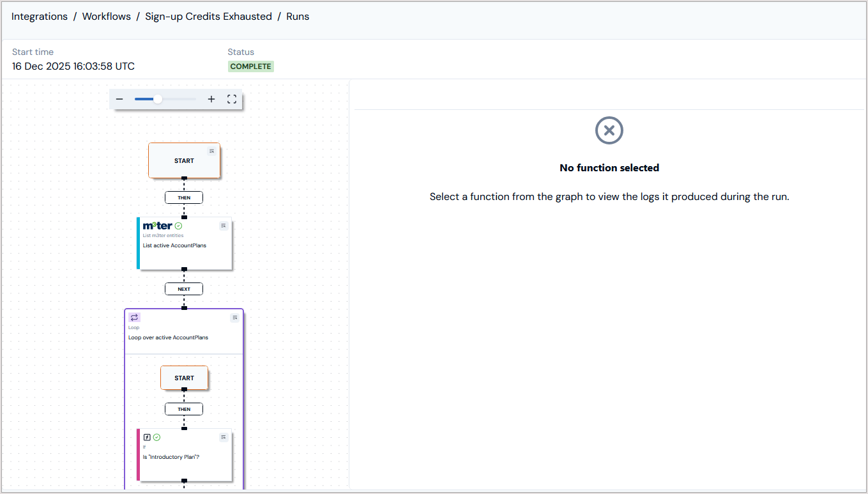The height and width of the screenshot is (494, 868).
Task: Open logs icon on Is Introductory Plan node
Action: coord(224,437)
